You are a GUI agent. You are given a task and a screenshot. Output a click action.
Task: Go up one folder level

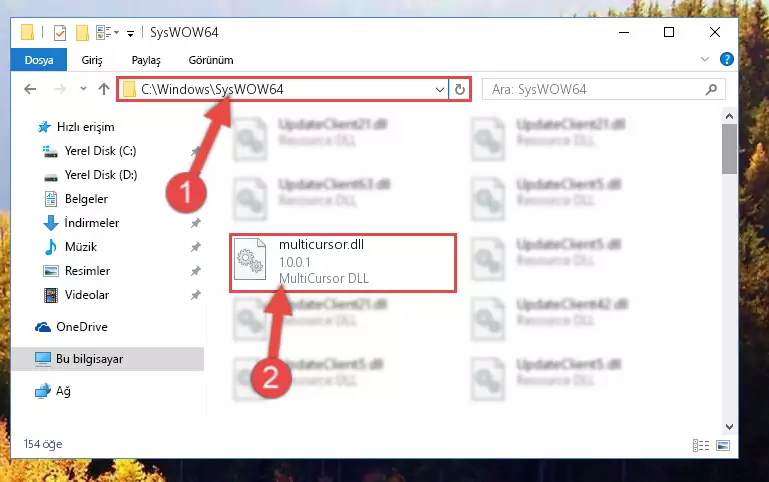[103, 89]
